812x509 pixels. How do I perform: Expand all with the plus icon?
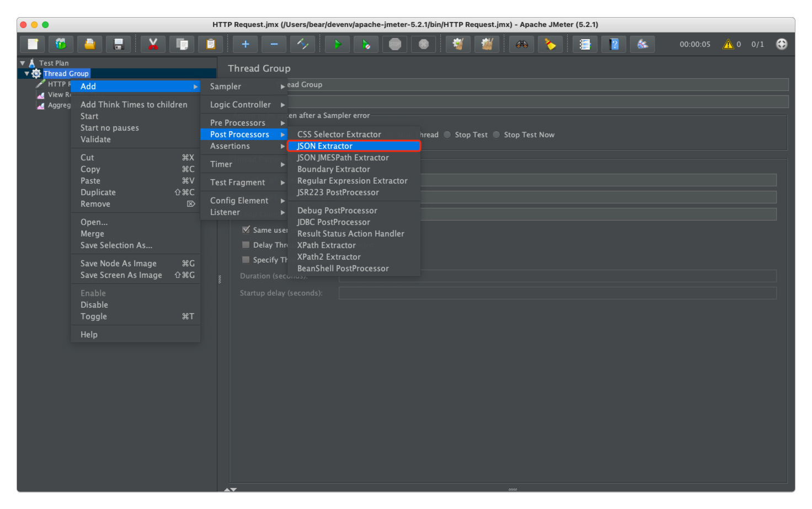click(245, 44)
